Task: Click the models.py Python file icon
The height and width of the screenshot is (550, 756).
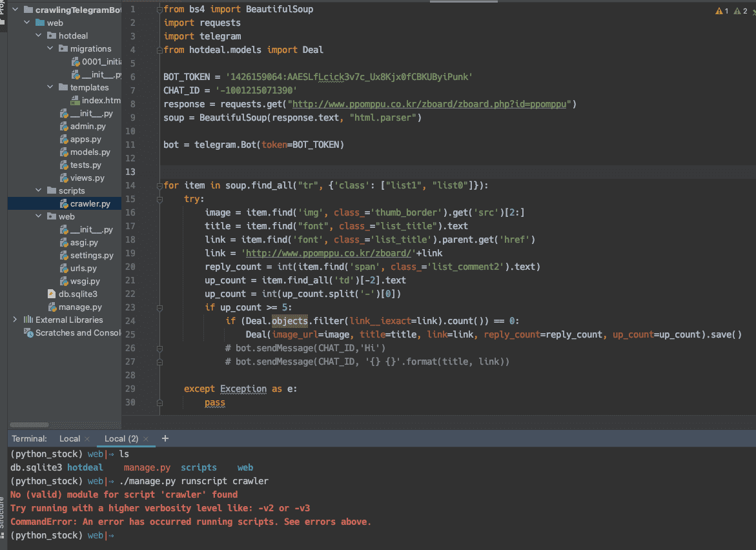Action: tap(64, 152)
